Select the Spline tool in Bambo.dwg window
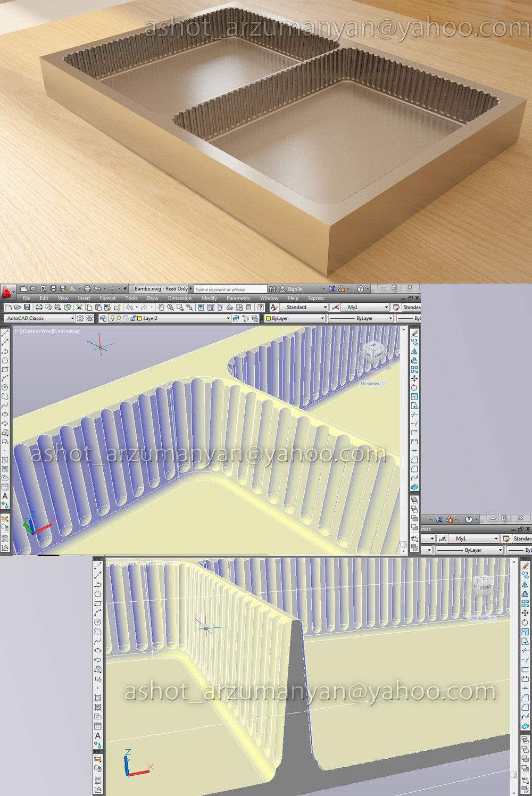The image size is (532, 796). pos(5,405)
